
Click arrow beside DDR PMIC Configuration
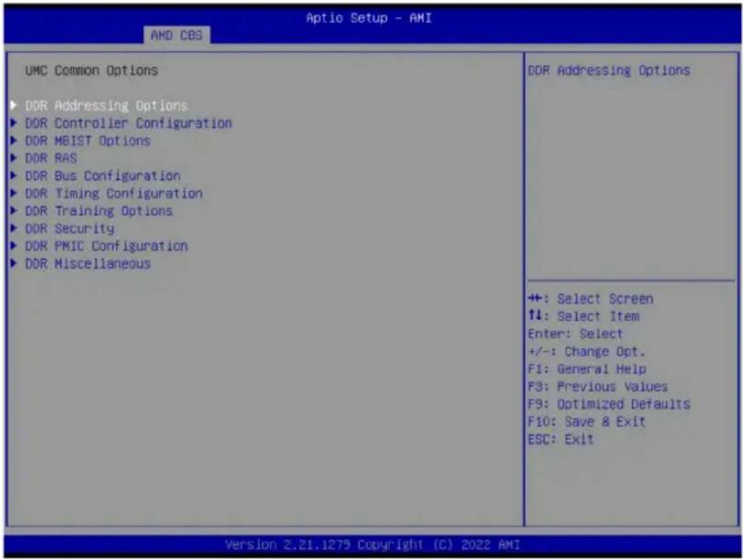click(x=14, y=246)
